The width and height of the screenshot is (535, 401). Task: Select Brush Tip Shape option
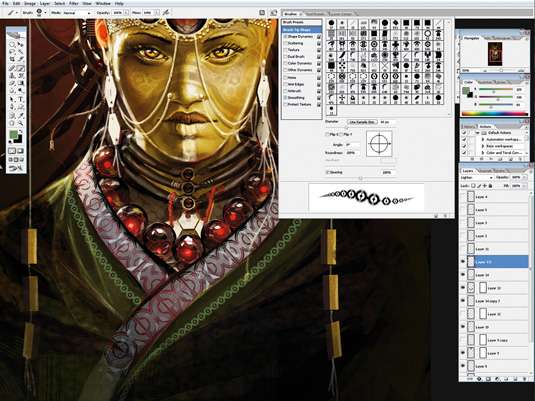[302, 30]
